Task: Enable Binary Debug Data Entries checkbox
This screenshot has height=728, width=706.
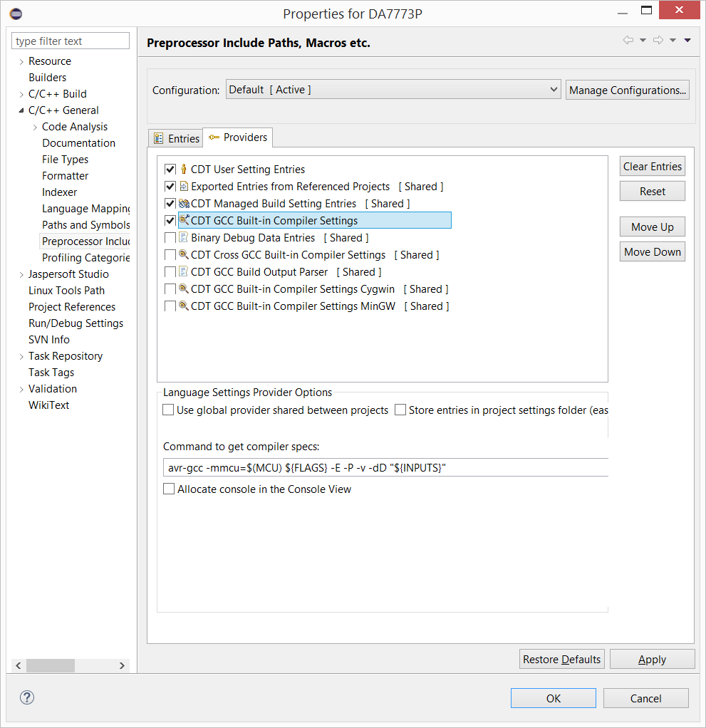Action: 170,238
